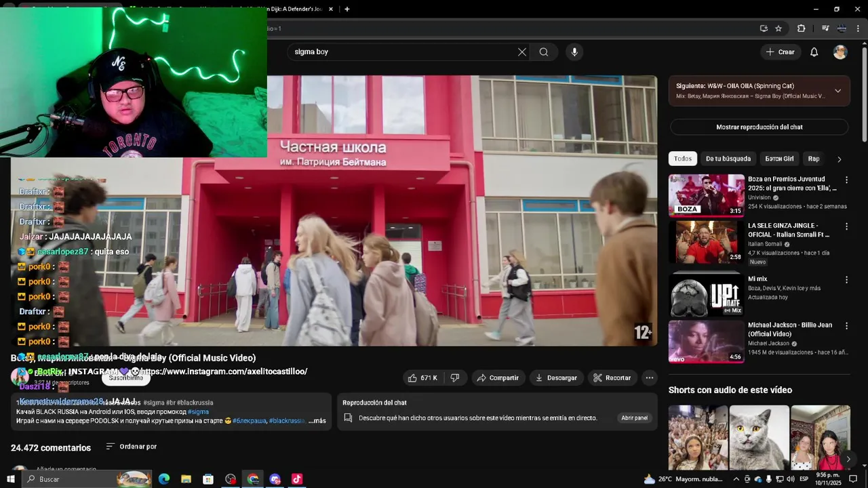This screenshot has height=488, width=868.
Task: Open options menu for Mi mix
Action: tap(846, 279)
